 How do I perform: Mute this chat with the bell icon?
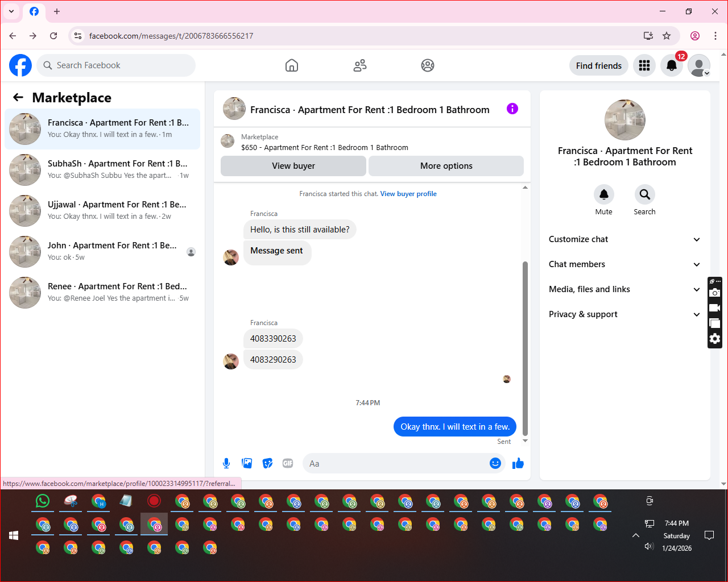pyautogui.click(x=604, y=194)
